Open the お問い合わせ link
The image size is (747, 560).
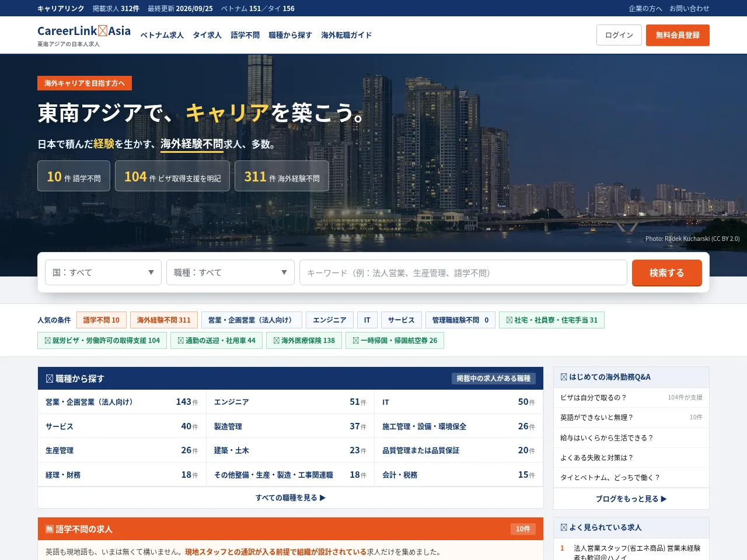[689, 8]
